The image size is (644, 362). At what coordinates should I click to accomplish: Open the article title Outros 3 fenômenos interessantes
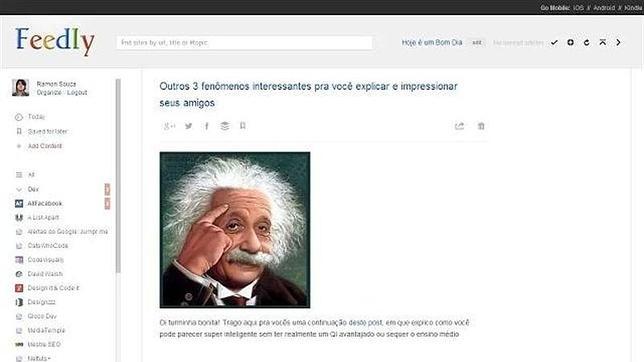tap(308, 95)
